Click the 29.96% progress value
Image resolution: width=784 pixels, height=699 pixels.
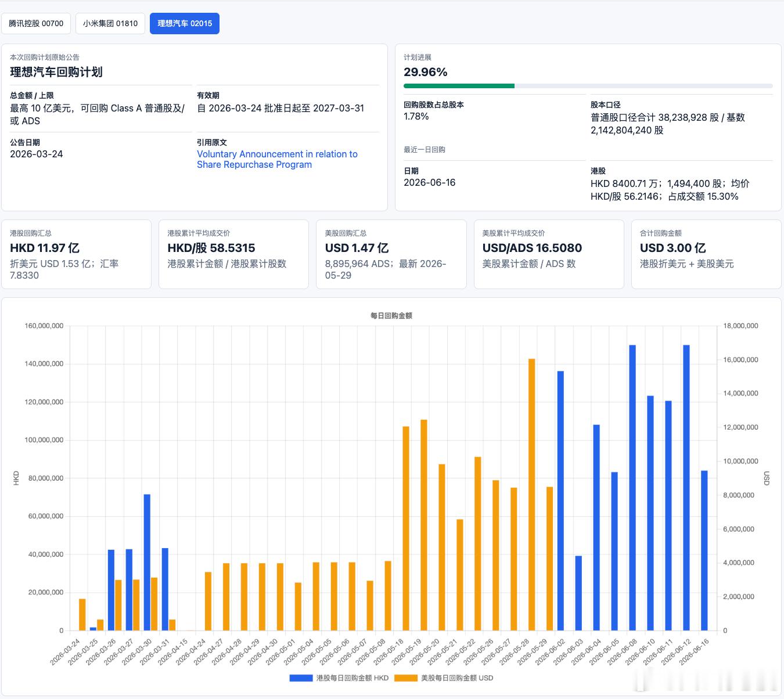point(426,72)
